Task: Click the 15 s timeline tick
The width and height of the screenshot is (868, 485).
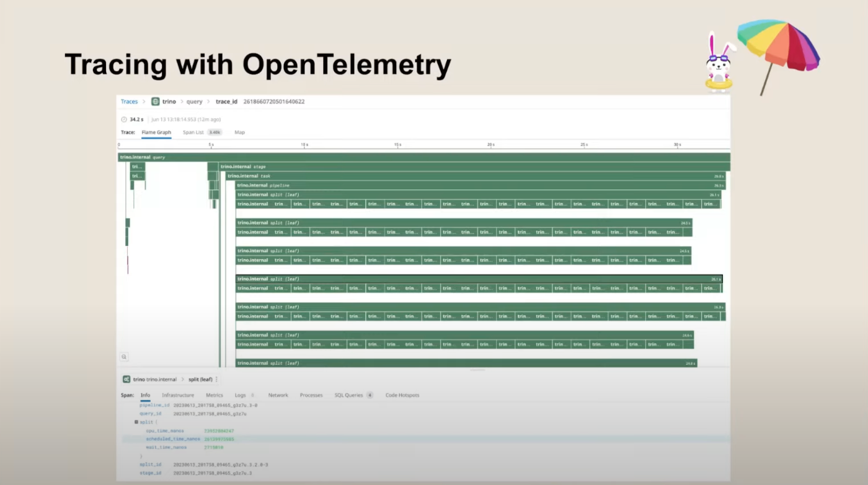Action: point(397,145)
